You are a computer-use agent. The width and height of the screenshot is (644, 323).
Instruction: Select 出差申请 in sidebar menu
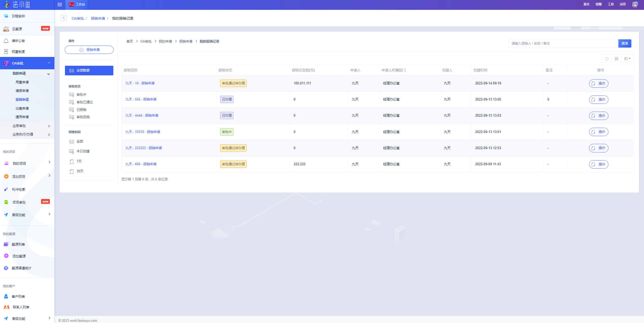point(22,108)
